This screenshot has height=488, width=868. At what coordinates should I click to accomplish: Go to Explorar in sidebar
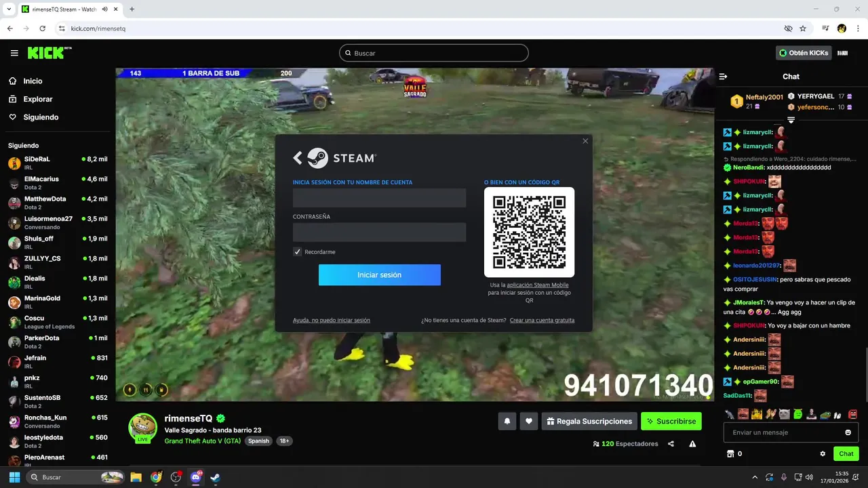point(37,99)
